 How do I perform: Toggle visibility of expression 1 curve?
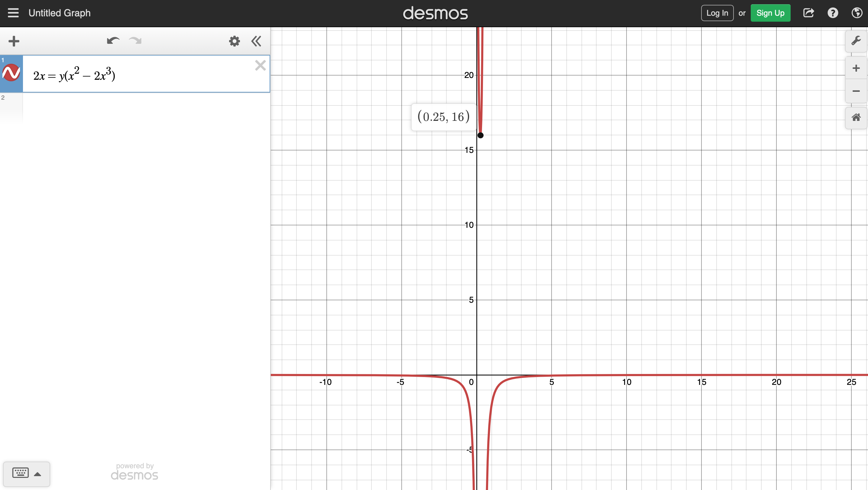pyautogui.click(x=11, y=73)
